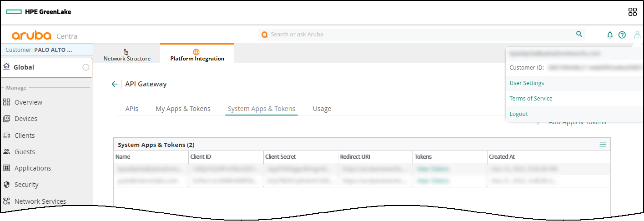
Task: Click the Client Secret column header
Action: [x=281, y=157]
